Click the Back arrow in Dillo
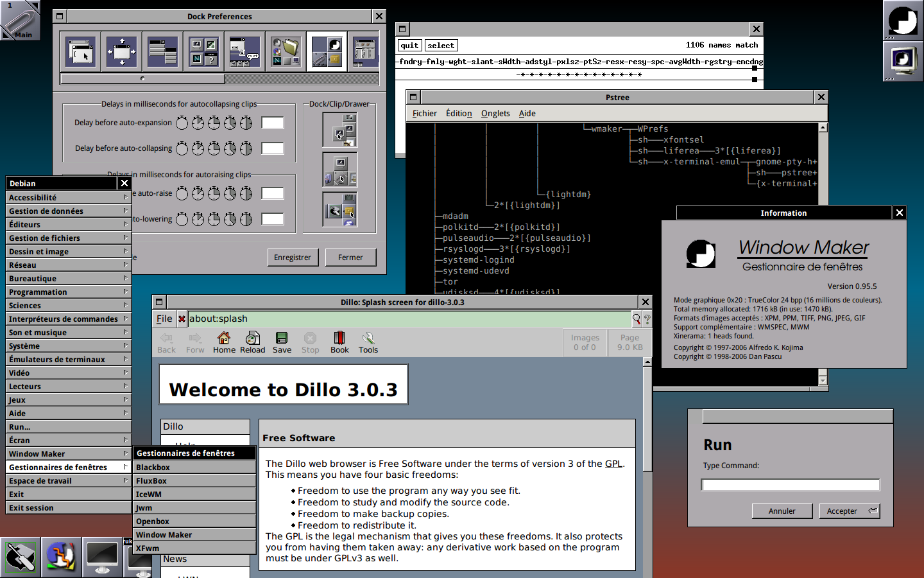The image size is (924, 578). click(x=166, y=342)
